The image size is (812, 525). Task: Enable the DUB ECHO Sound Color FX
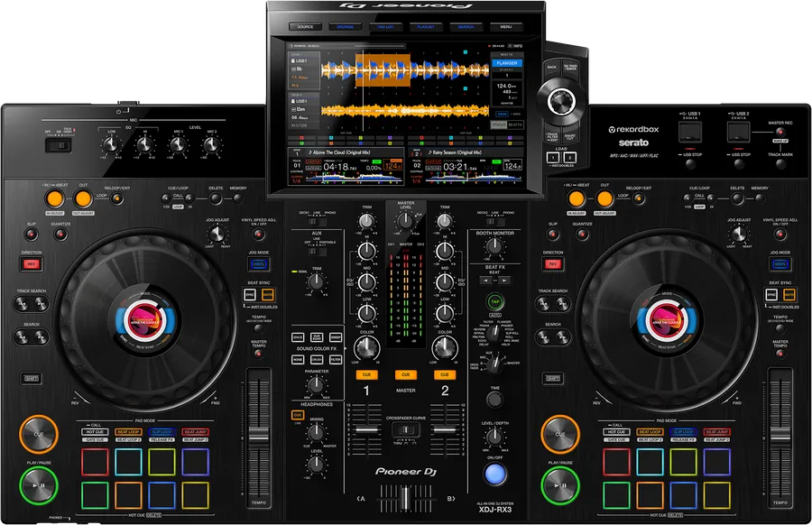[x=317, y=337]
